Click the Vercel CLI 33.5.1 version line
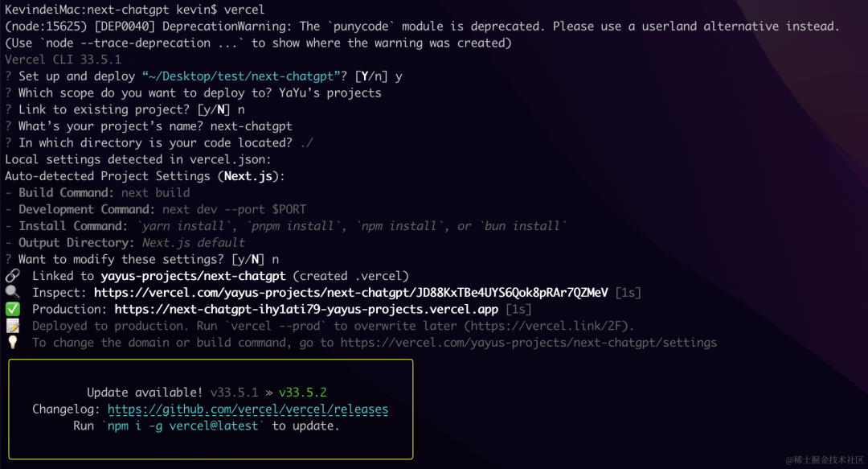868x469 pixels. [63, 60]
